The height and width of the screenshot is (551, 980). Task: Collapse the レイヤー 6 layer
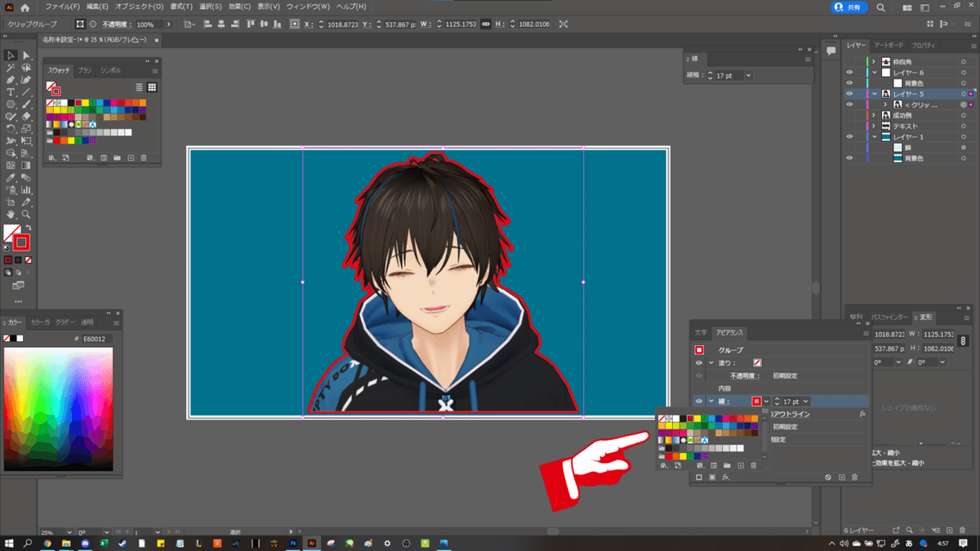(874, 73)
